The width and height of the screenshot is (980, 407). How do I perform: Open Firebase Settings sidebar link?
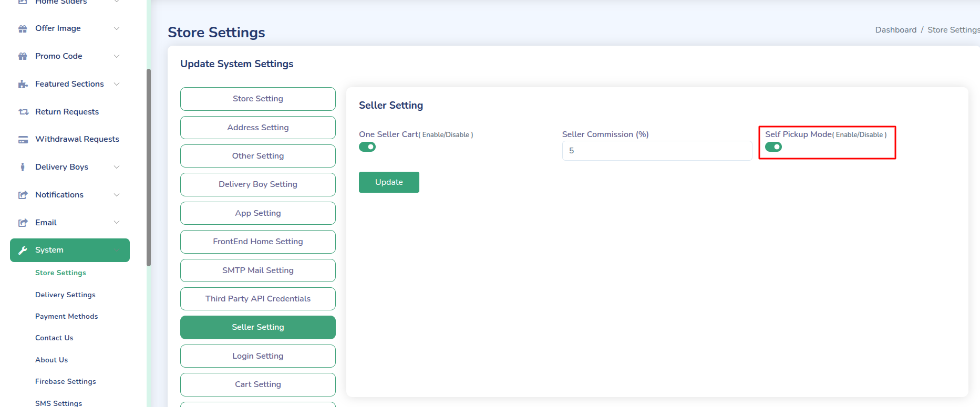[x=66, y=382]
